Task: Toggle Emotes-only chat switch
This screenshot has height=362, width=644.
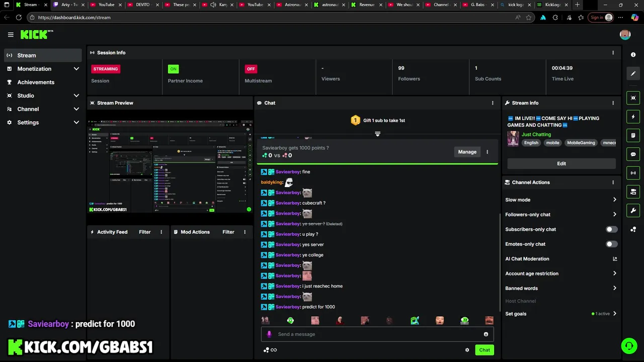Action: coord(611,244)
